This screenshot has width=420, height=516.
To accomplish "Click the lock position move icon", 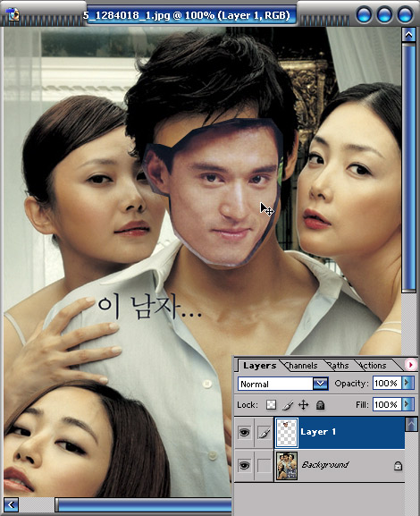I will tap(303, 405).
